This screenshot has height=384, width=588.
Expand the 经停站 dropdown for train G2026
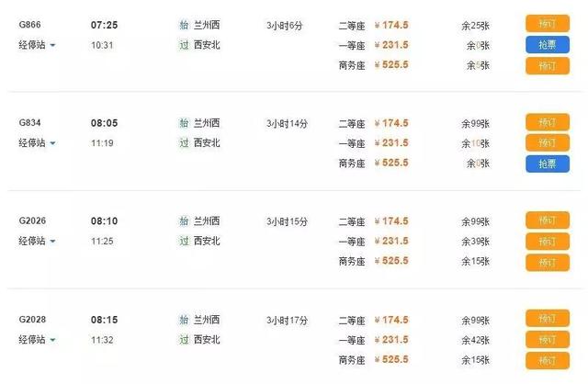point(37,241)
